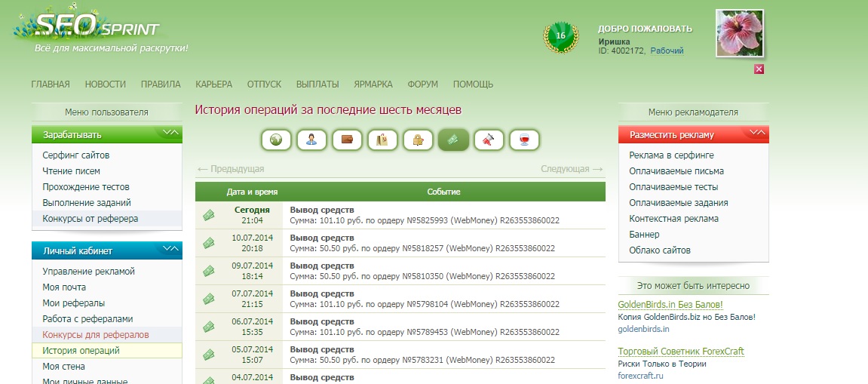Open Моя почта
The image size is (868, 384).
click(x=64, y=287)
